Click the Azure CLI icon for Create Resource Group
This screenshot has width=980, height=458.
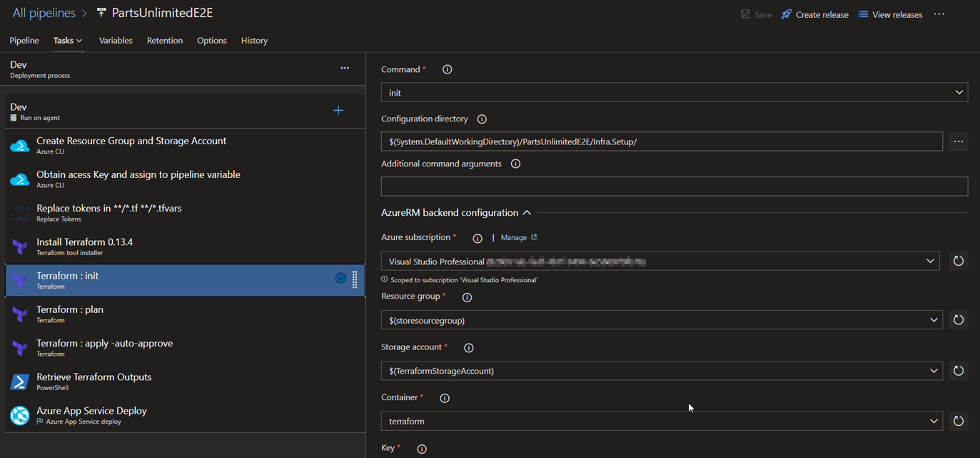pos(19,146)
